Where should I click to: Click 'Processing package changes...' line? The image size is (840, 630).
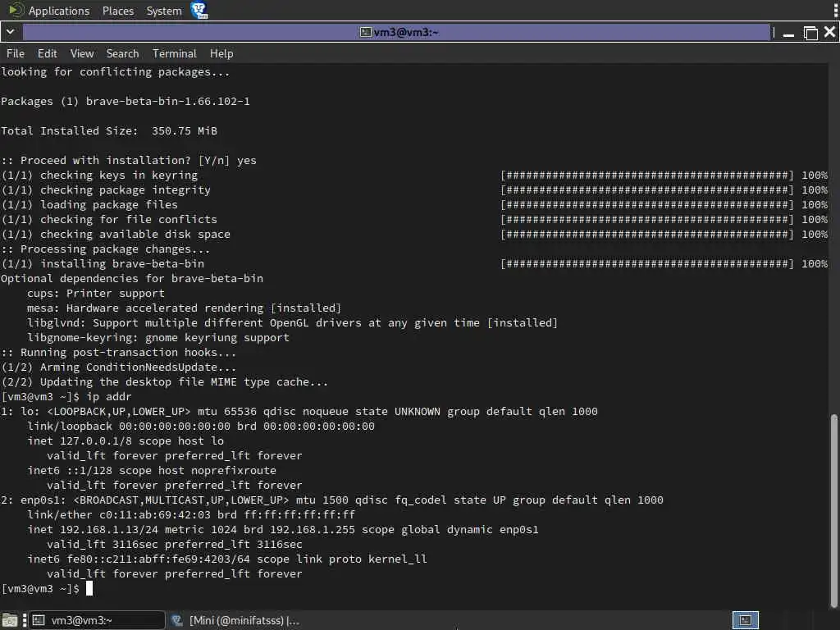tap(106, 249)
